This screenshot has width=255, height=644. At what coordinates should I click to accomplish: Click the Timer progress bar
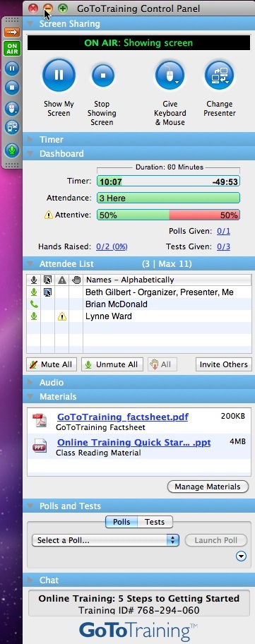(168, 181)
